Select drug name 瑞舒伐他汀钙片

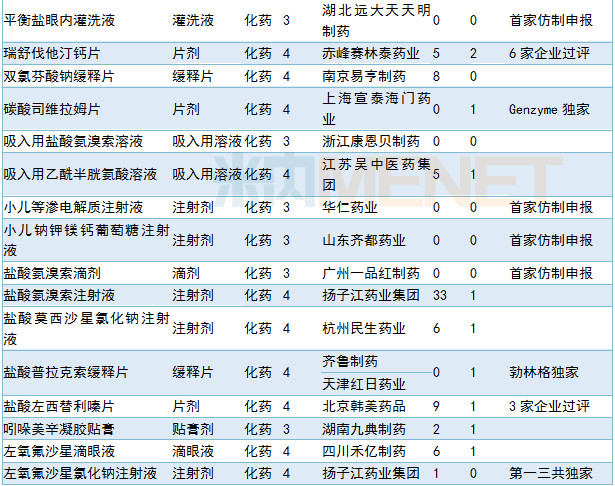pos(52,53)
